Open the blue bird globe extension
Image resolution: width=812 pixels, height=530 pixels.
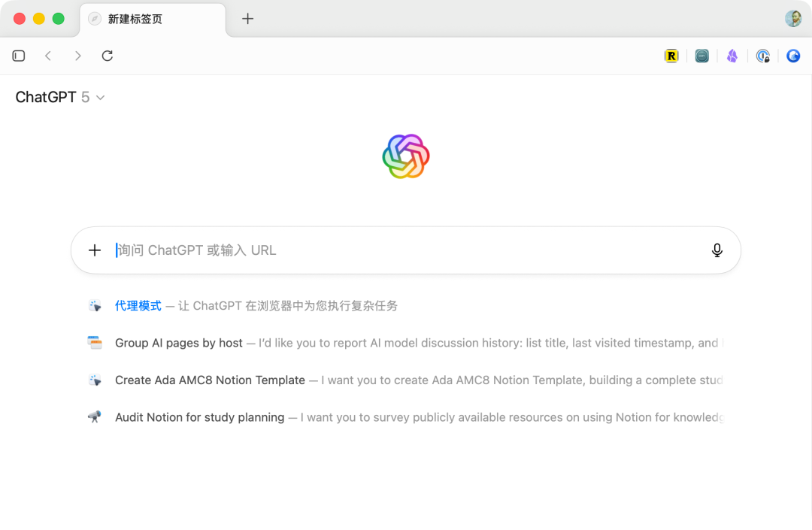793,56
